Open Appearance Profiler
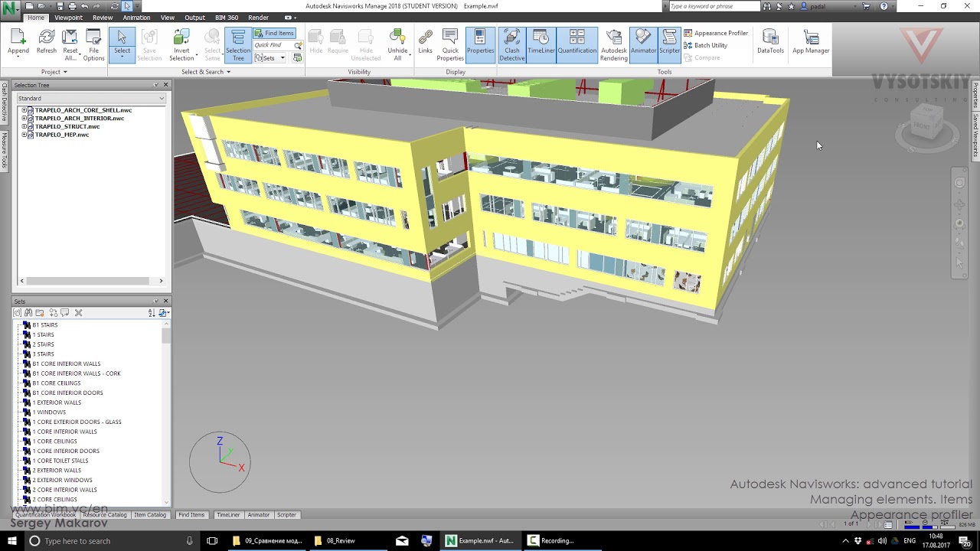Screen dimensions: 980x551 click(x=716, y=33)
